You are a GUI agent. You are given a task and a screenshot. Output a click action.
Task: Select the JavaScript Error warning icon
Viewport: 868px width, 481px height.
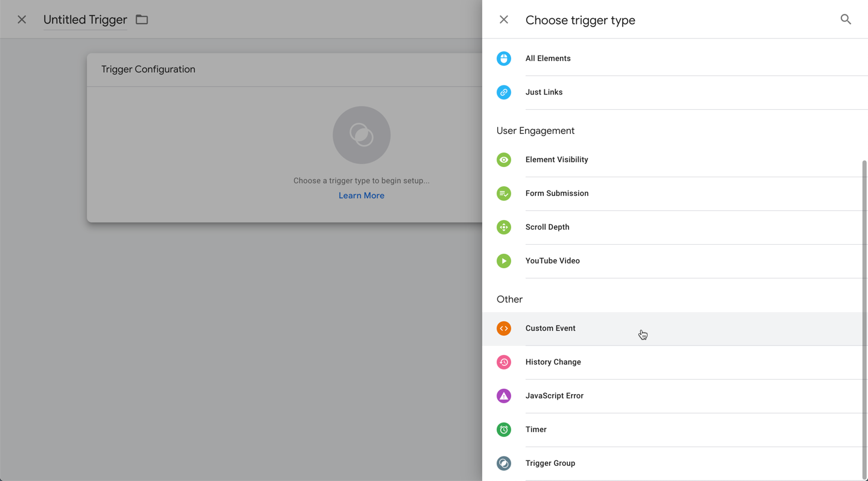click(x=504, y=395)
